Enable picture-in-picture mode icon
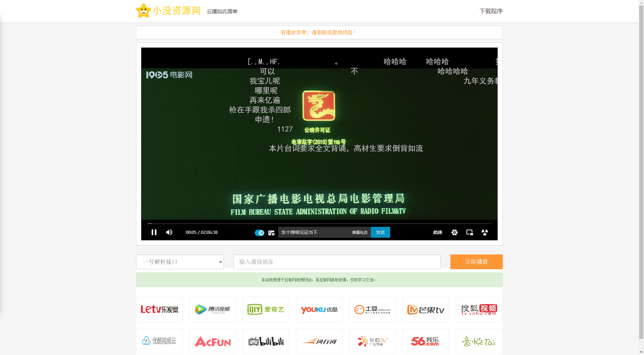Viewport: 644px width, 355px height. (x=470, y=232)
